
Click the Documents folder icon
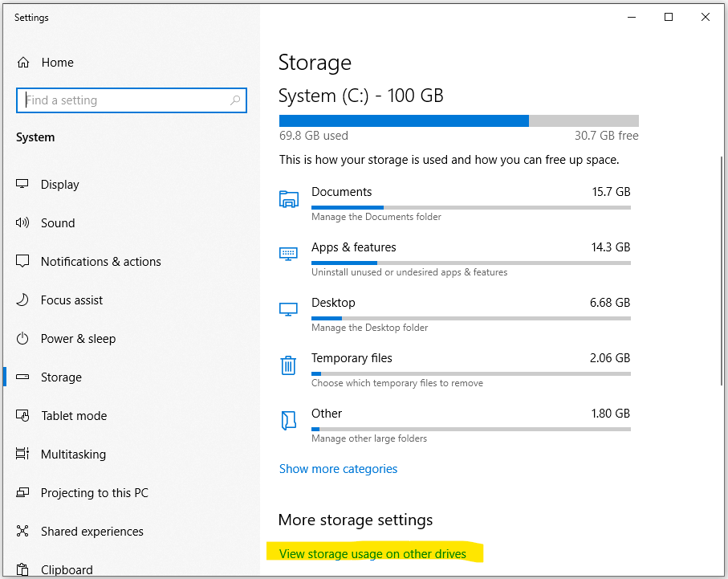pos(288,199)
